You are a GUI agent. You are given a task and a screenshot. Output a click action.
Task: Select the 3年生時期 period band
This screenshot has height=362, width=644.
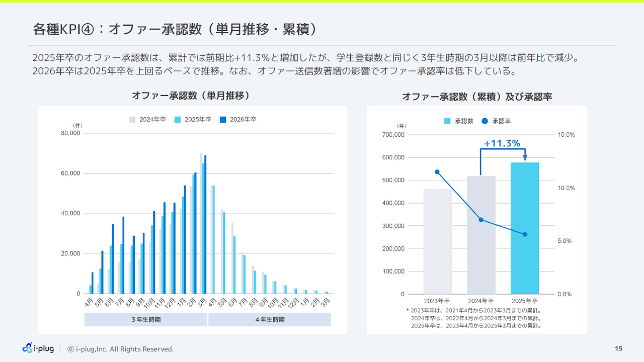point(146,320)
